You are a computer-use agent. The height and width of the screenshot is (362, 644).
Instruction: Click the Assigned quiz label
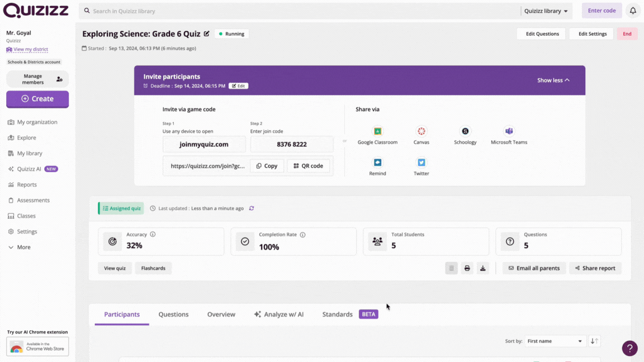click(121, 208)
